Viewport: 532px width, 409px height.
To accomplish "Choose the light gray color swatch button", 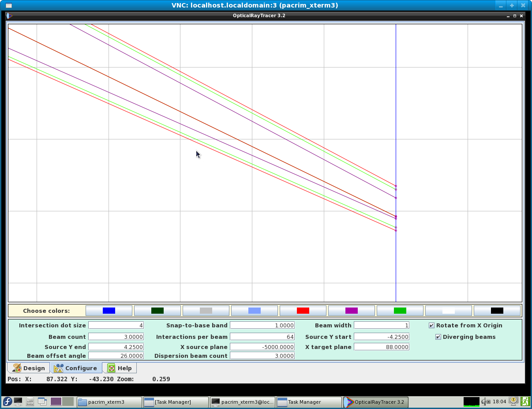I will (206, 311).
